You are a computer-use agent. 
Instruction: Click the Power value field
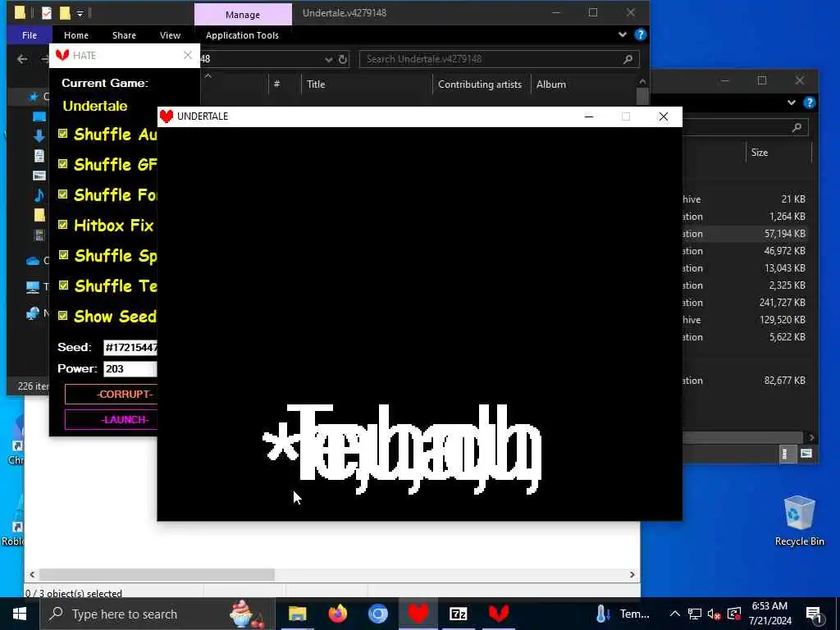130,369
